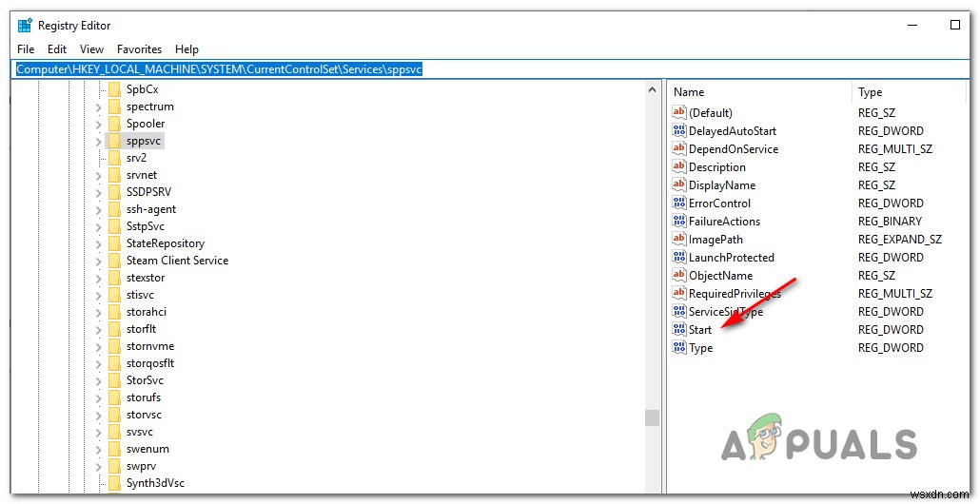Viewport: 980px width, 504px height.
Task: Click the tree pane scrollbar thumb
Action: [652, 417]
